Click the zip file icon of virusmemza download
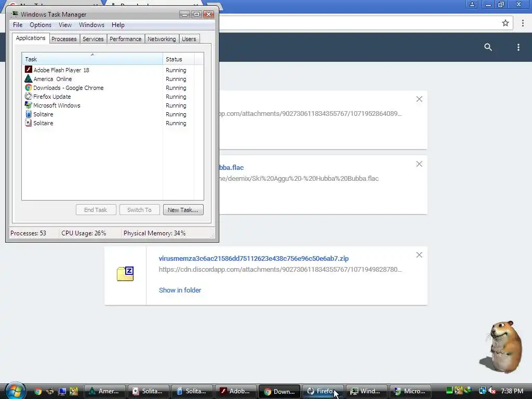 [x=125, y=274]
